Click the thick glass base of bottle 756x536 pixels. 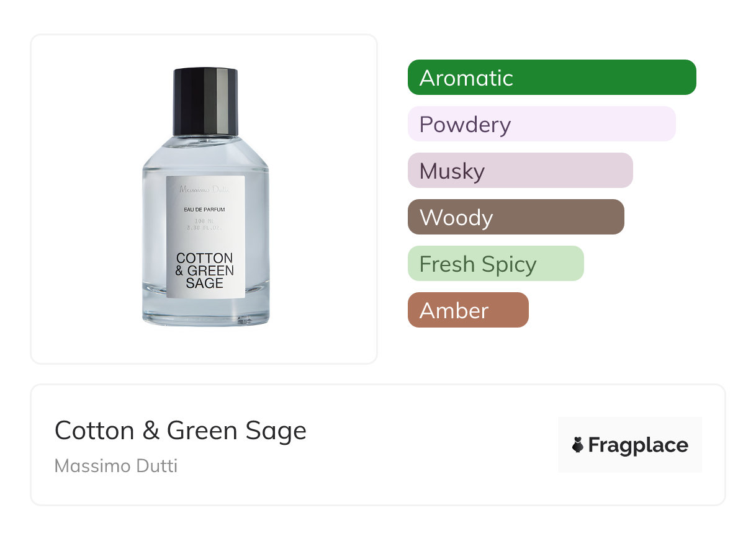205,311
